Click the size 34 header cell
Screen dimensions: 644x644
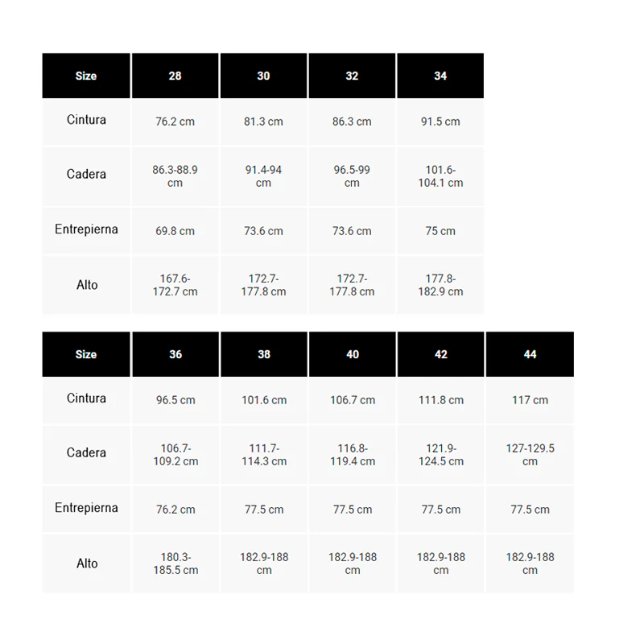coord(440,76)
